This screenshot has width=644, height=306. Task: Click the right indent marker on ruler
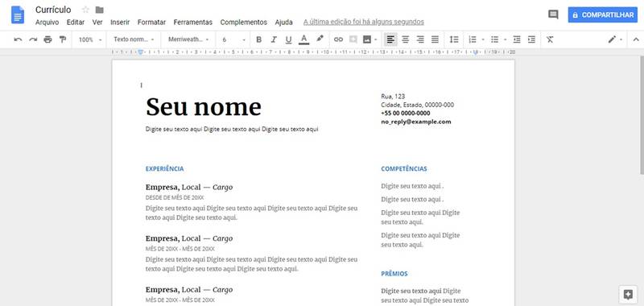[x=476, y=52]
